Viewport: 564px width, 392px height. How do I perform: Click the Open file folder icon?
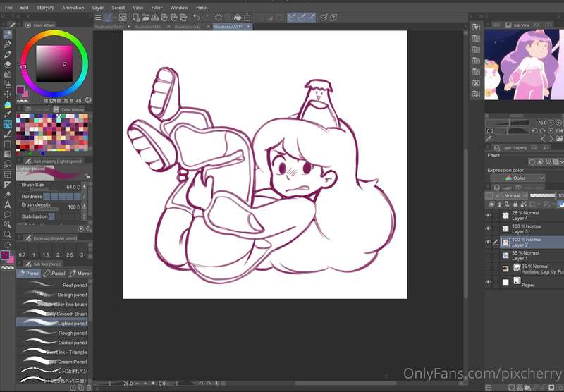(145, 17)
